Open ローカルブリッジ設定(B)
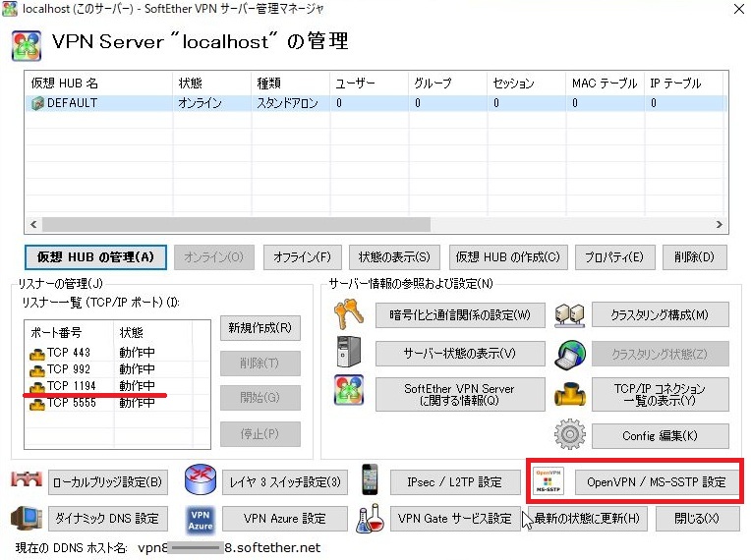The height and width of the screenshot is (560, 751). [x=108, y=482]
